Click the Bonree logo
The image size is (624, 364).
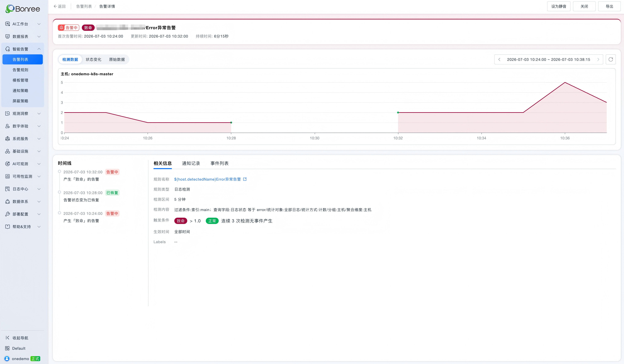coord(22,9)
